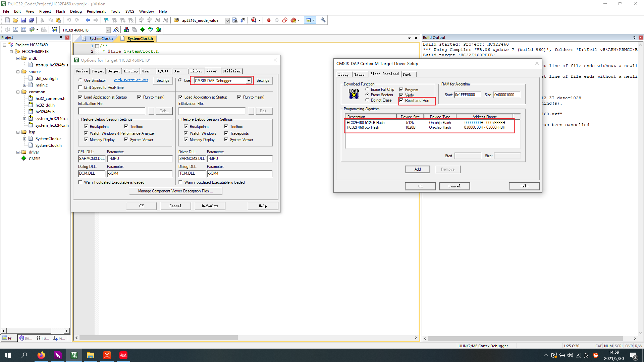
Task: Click the Save file toolbar icon
Action: click(23, 20)
